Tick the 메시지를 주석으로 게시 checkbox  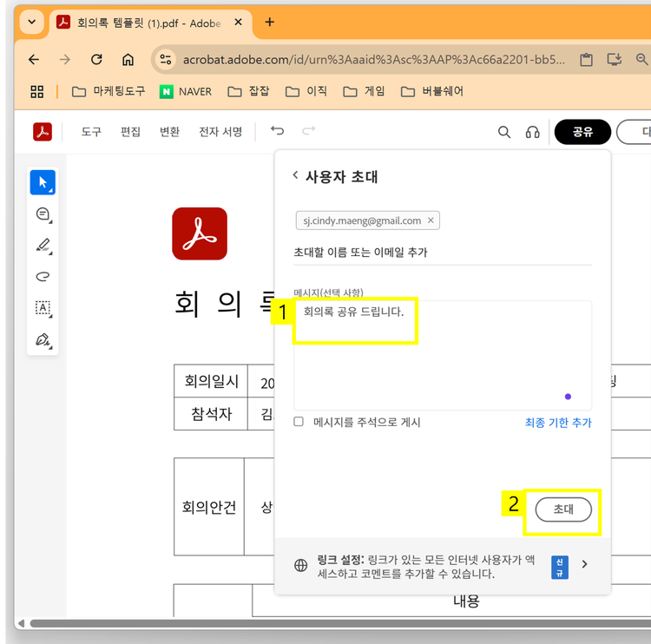(299, 422)
